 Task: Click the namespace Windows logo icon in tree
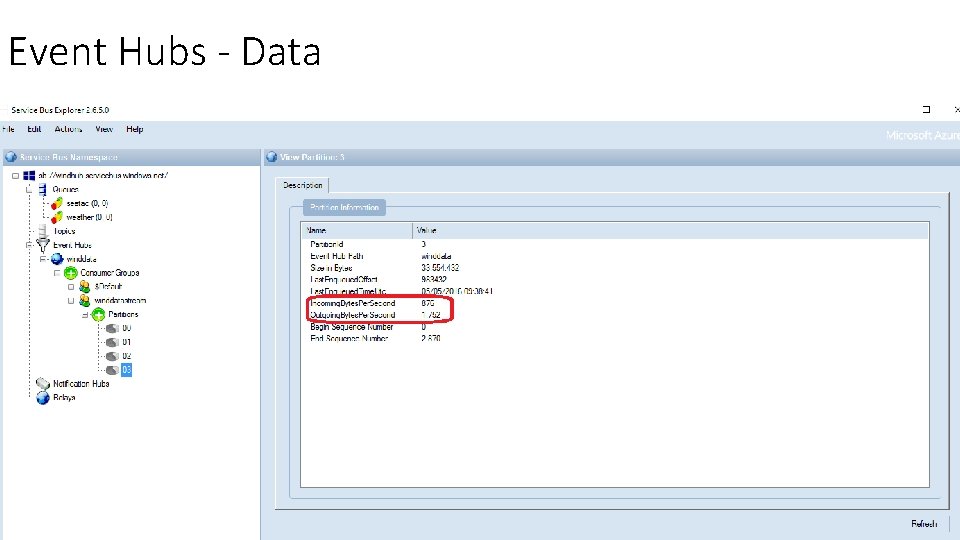click(x=29, y=176)
